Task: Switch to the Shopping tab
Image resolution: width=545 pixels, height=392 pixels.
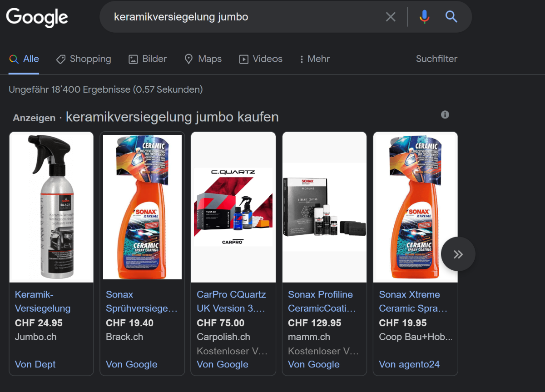Action: pyautogui.click(x=84, y=59)
